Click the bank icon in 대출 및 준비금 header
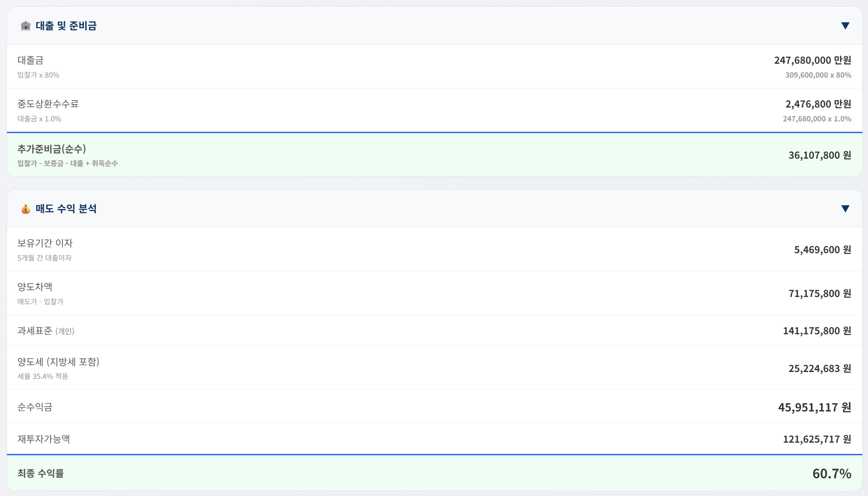 click(x=26, y=26)
